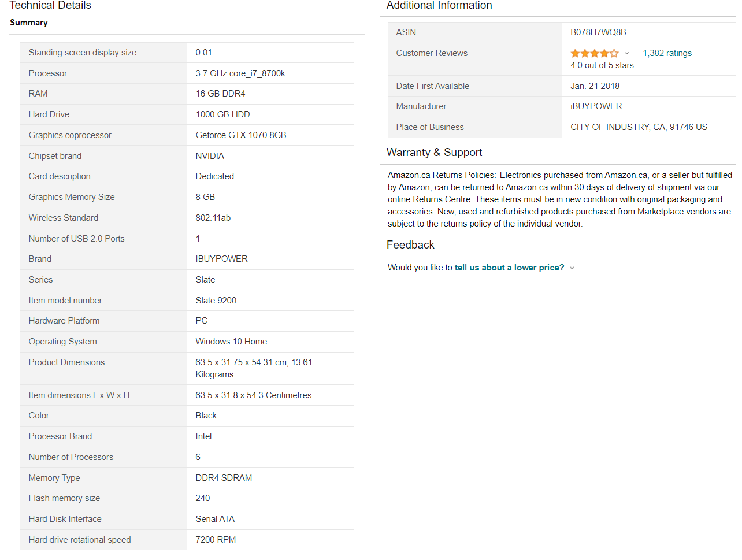Click the 'Item model number' label
Screen dimensions: 742x560
pos(65,301)
